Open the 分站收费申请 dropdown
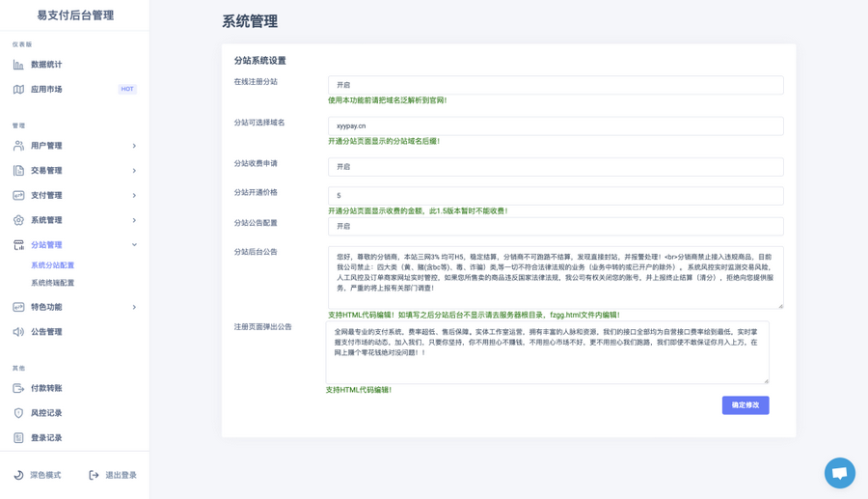The width and height of the screenshot is (868, 499). [x=555, y=167]
